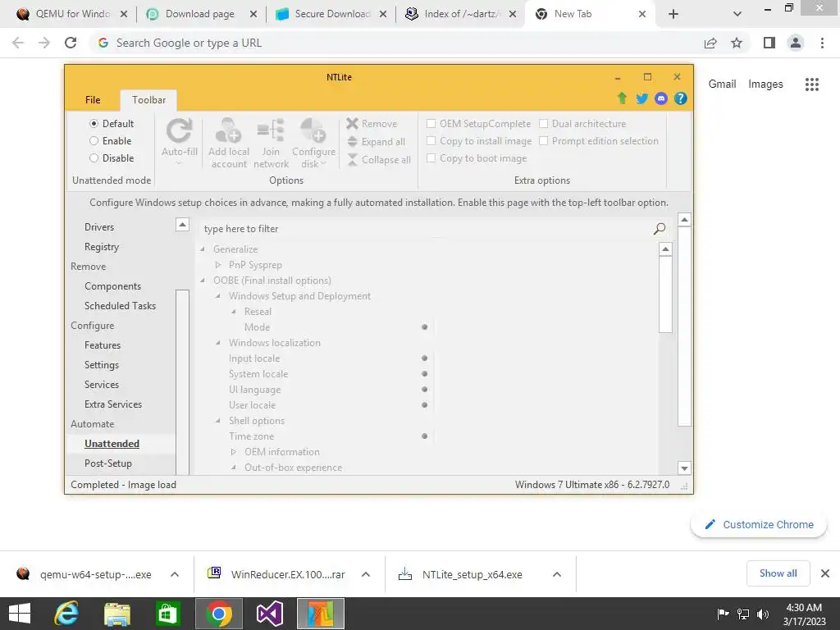The height and width of the screenshot is (630, 840).
Task: Open the Unattended page in sidebar
Action: point(112,444)
